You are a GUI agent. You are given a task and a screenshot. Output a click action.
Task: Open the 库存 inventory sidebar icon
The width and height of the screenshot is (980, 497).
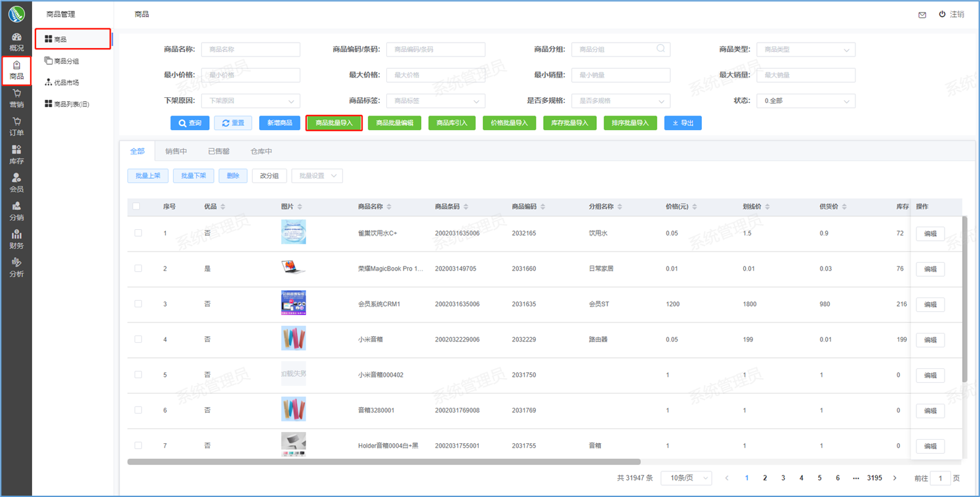click(x=16, y=155)
